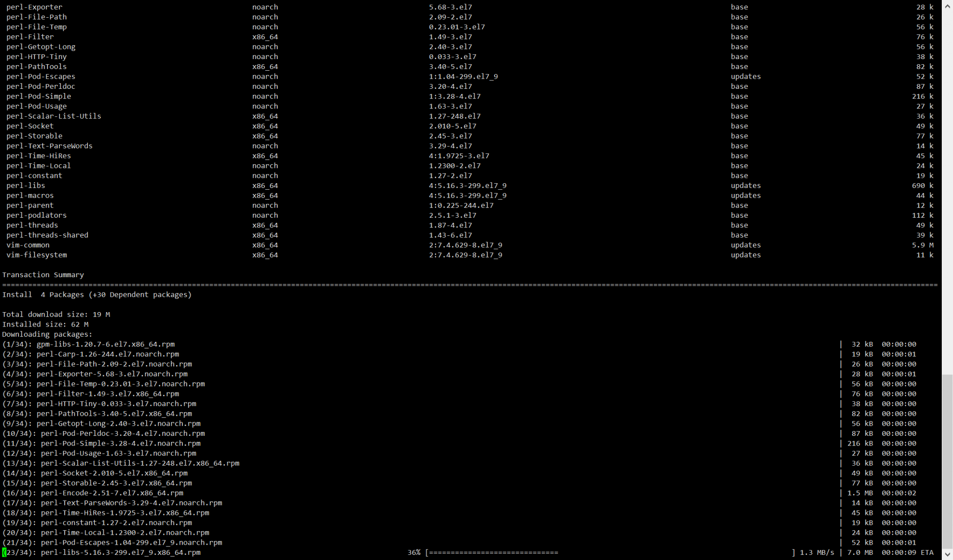Click the Transaction Summary heading
The width and height of the screenshot is (953, 560).
(43, 274)
